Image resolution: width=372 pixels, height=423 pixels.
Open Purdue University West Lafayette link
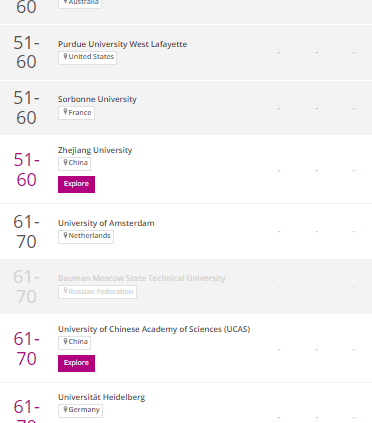[122, 44]
